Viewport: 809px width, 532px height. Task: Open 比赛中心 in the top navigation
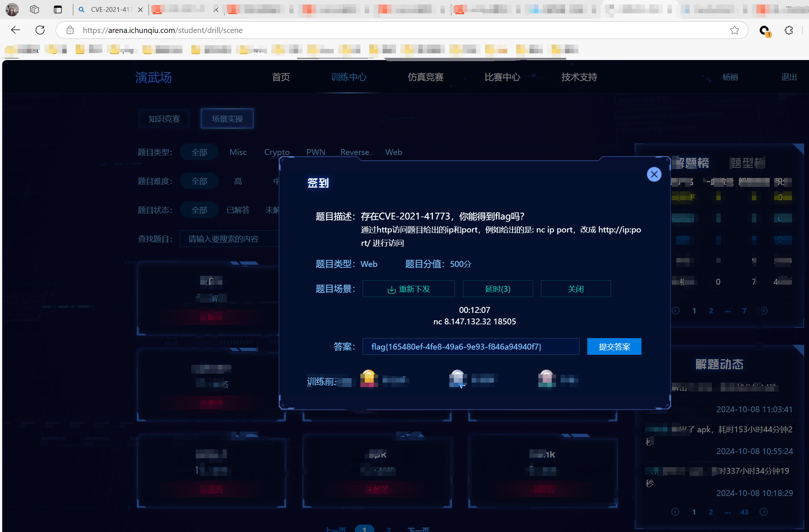click(502, 77)
